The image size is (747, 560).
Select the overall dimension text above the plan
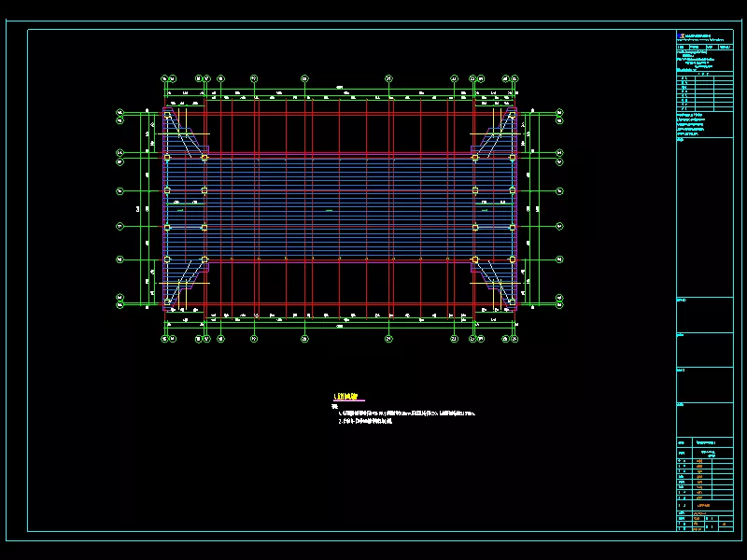(340, 88)
